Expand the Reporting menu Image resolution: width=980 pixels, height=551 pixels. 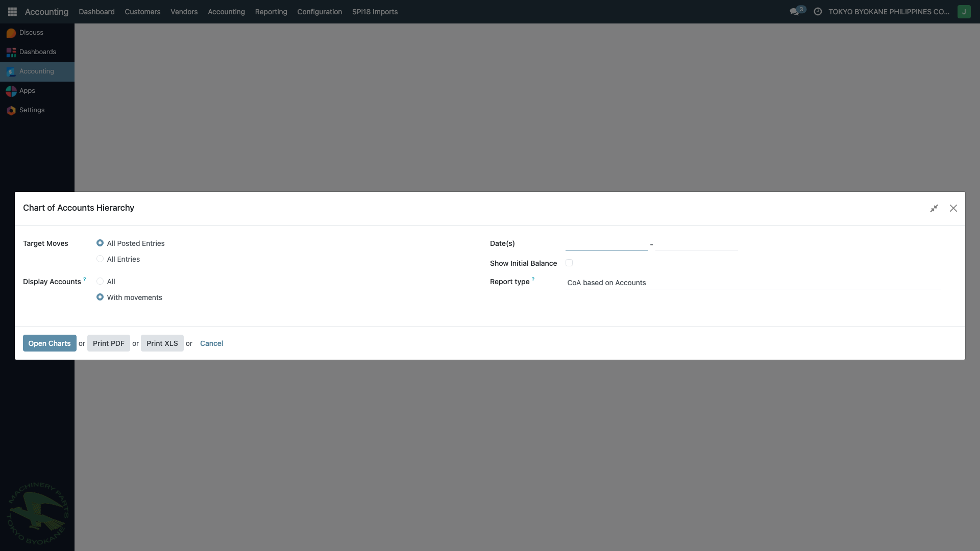pyautogui.click(x=271, y=12)
